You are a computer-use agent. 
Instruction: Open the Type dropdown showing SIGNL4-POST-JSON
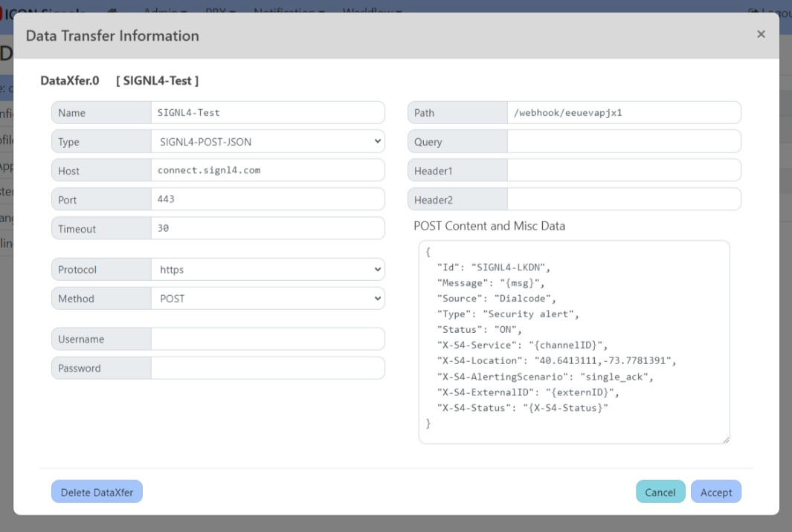click(x=268, y=142)
